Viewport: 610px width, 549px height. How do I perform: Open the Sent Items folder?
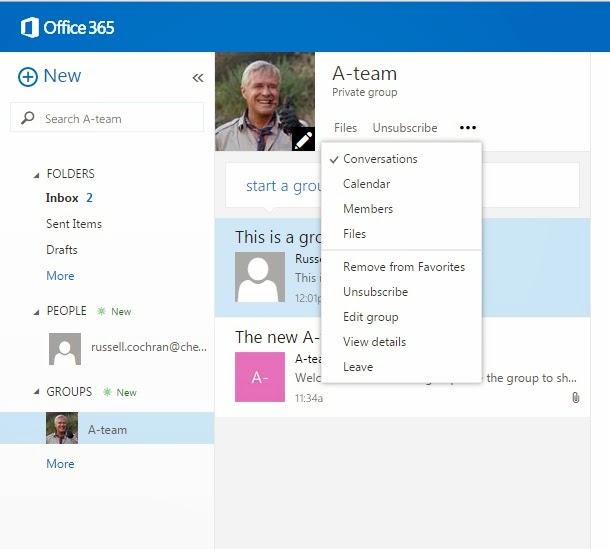tap(74, 224)
